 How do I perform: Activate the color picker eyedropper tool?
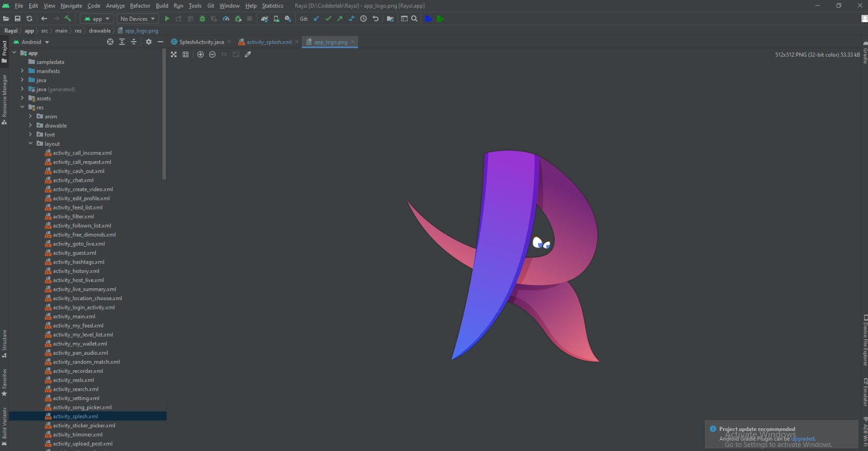248,55
